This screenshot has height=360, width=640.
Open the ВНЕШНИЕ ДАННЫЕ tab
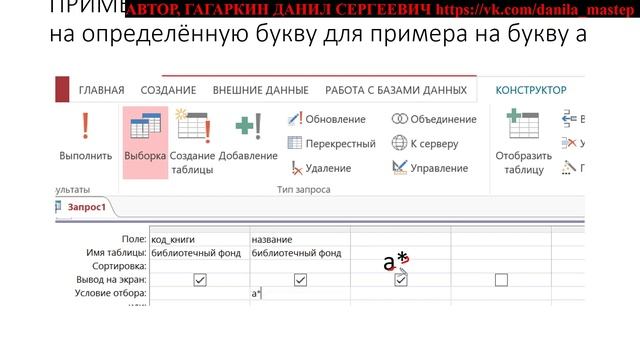260,90
